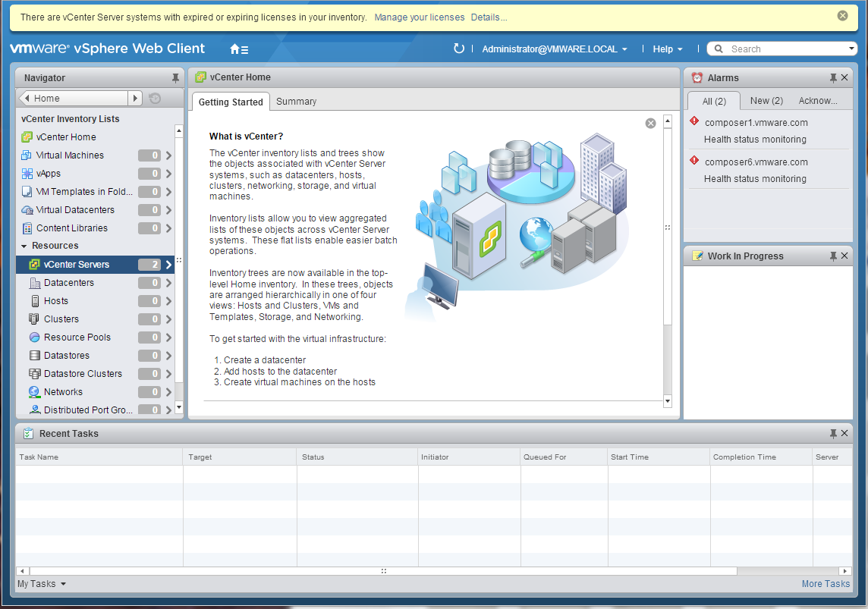Viewport: 868px width, 609px height.
Task: Select the Datastore Clusters icon
Action: tap(34, 374)
